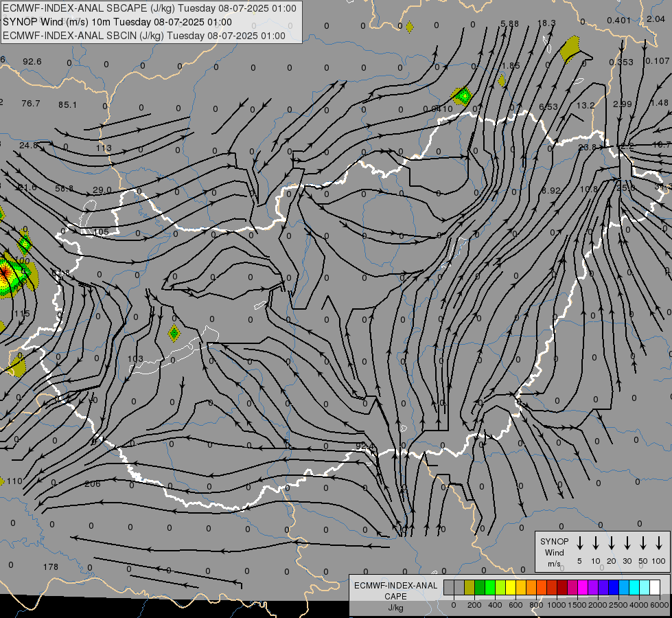Click the CAPE value 0.353 on map
The image size is (672, 618).
point(621,62)
